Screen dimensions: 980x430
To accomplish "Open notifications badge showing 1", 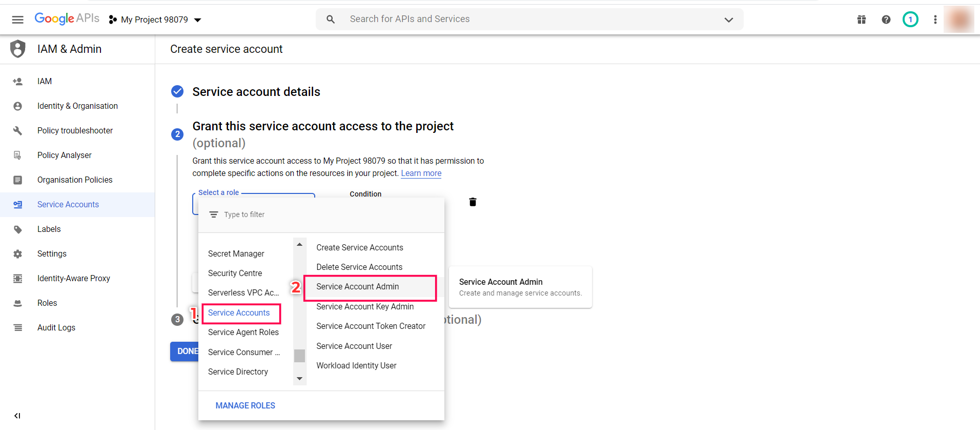I will click(910, 19).
